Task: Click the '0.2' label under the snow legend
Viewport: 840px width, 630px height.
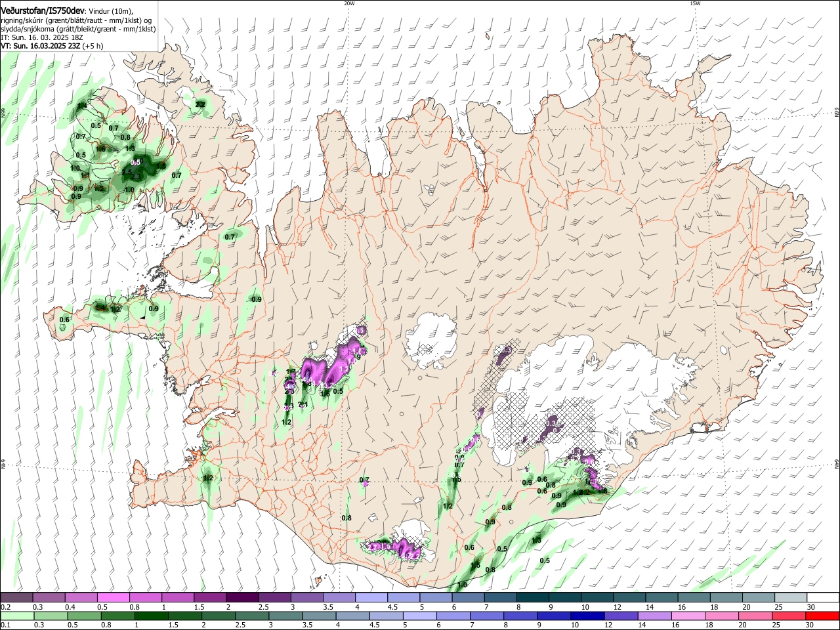Action: 6,607
